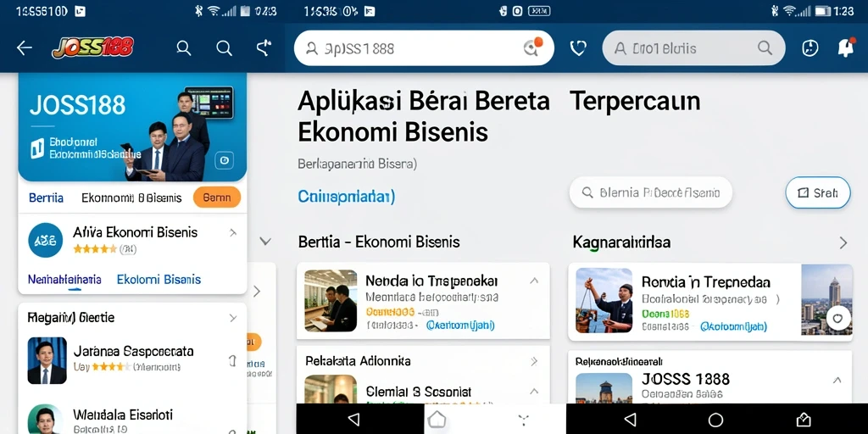Open the city skyline thumbnail
The height and width of the screenshot is (434, 868).
[827, 299]
